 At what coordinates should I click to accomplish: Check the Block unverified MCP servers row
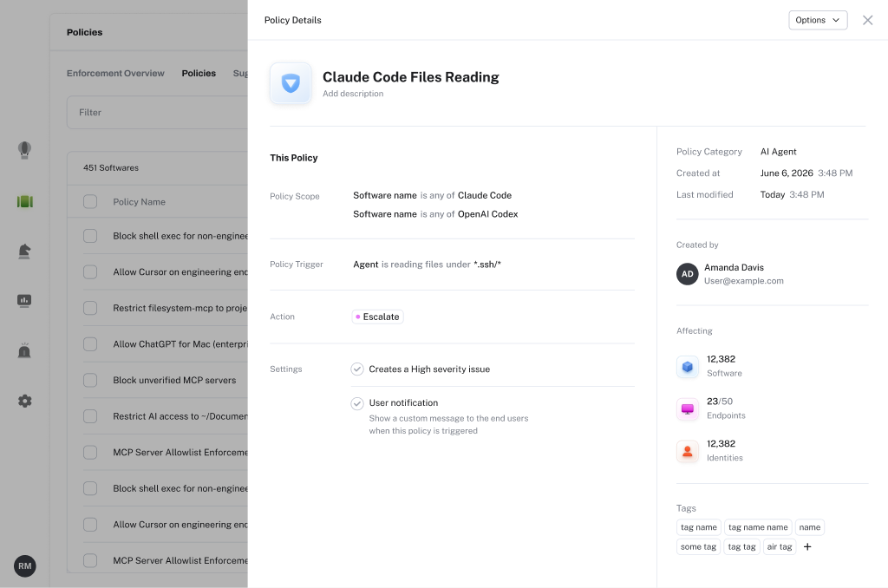[x=90, y=380]
